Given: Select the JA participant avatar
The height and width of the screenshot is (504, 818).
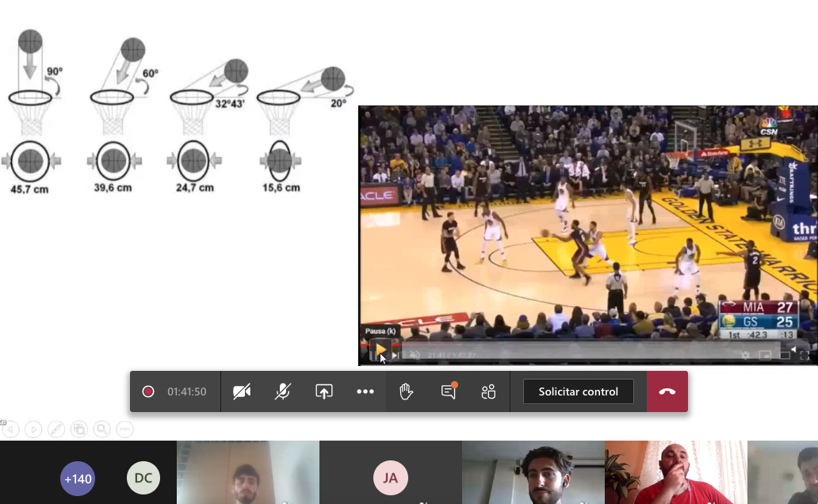Looking at the screenshot, I should pyautogui.click(x=390, y=478).
